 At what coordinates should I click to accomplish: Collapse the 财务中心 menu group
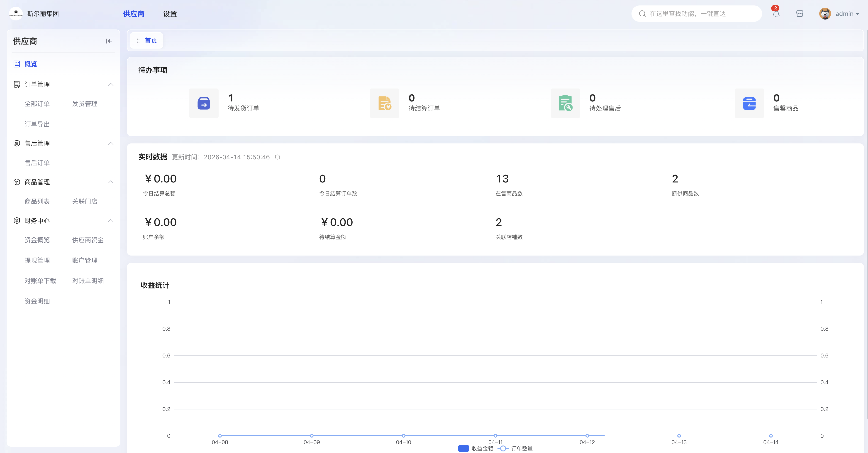coord(110,221)
